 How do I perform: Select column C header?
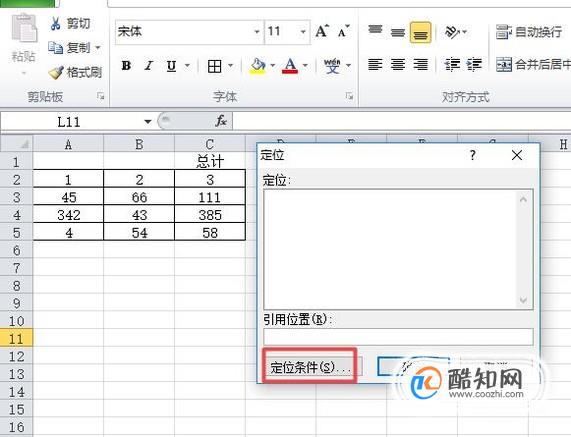pos(210,144)
